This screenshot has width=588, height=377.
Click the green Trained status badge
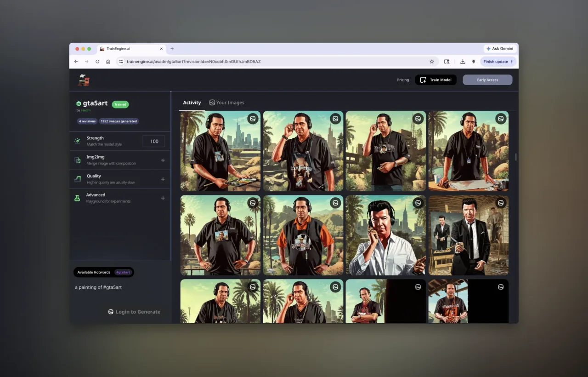[120, 104]
